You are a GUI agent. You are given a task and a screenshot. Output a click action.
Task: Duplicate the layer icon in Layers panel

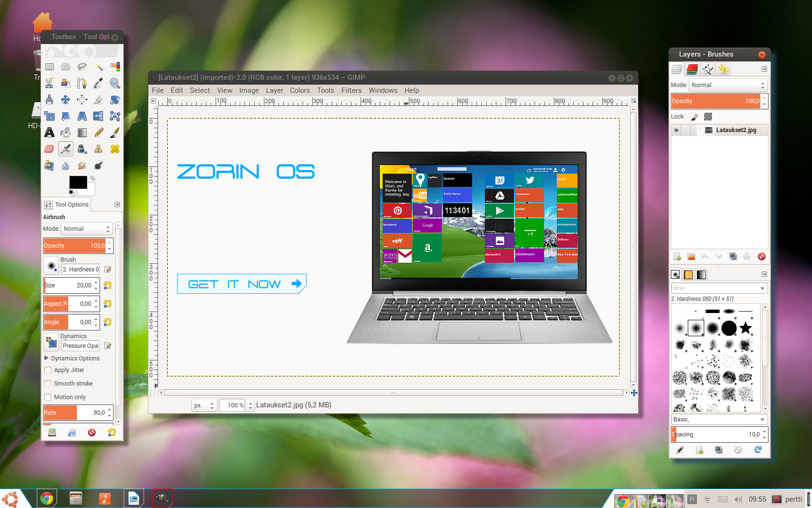click(x=733, y=256)
